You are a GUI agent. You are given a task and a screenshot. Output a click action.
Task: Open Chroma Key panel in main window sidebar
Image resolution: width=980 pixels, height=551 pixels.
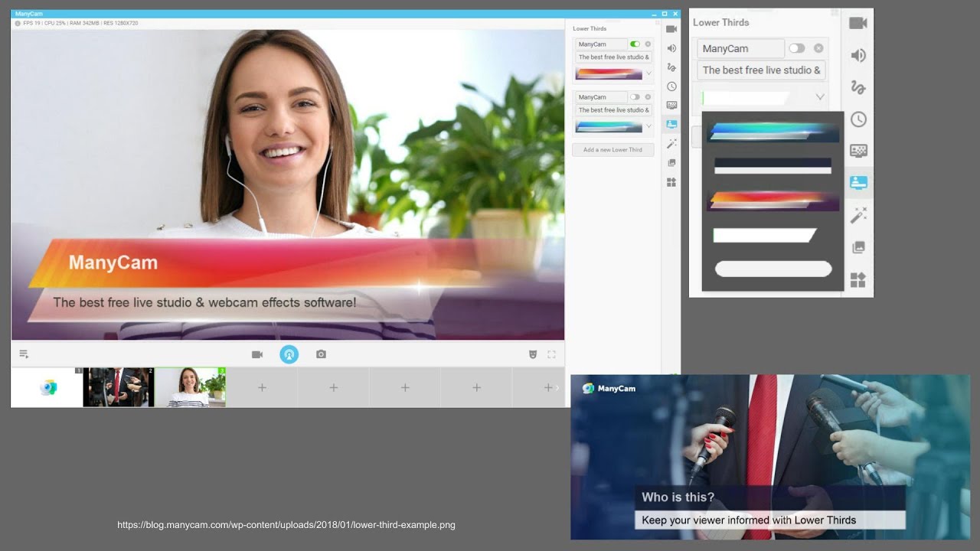[671, 105]
